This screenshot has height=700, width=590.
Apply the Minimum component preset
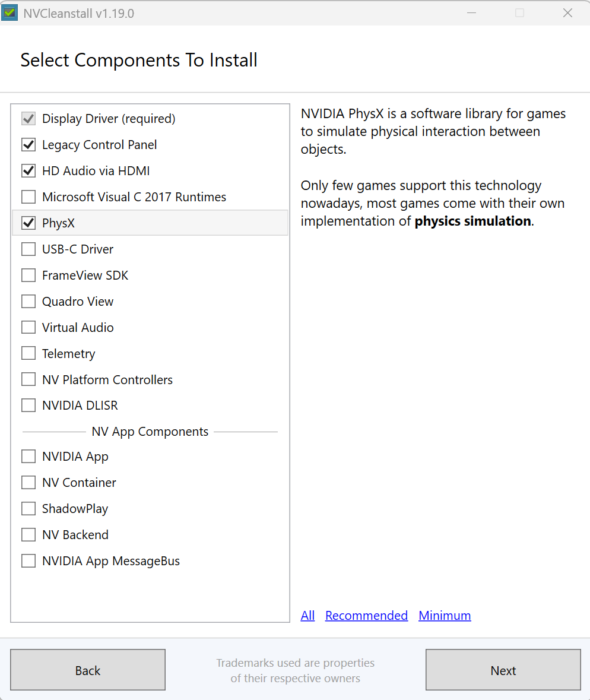(445, 615)
